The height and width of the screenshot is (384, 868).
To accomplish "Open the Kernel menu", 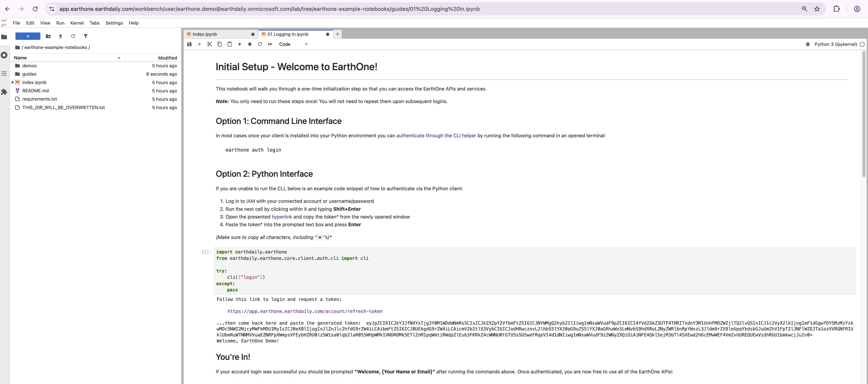I will point(77,23).
